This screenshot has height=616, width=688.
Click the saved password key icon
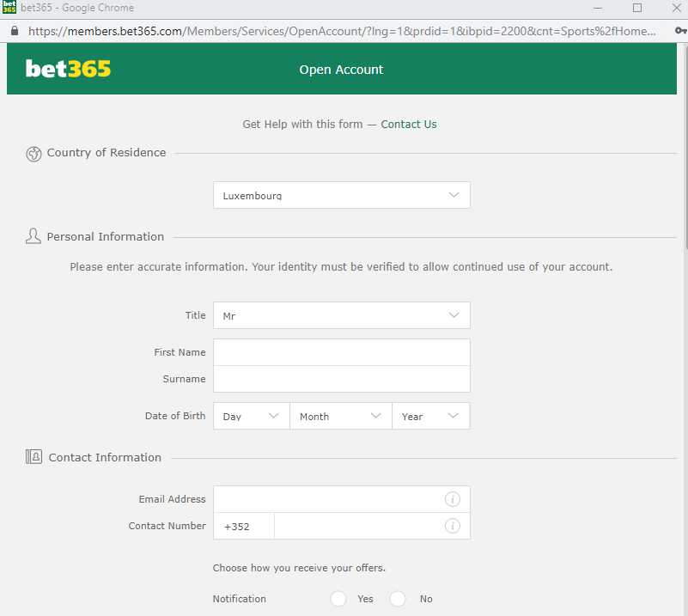[680, 30]
